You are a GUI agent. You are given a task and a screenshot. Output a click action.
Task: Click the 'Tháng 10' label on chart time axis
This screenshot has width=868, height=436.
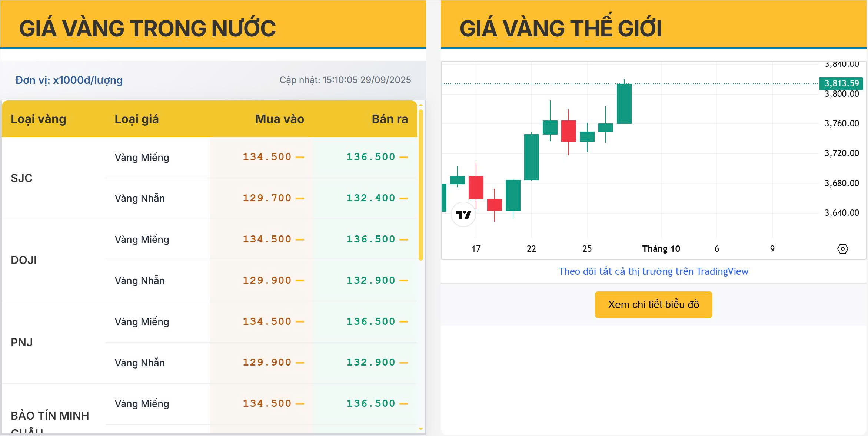(661, 249)
